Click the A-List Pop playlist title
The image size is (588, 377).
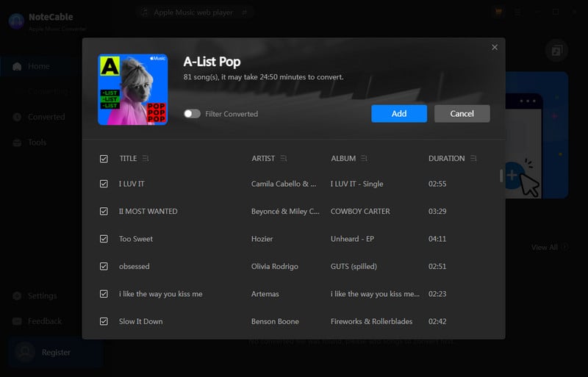(x=212, y=62)
